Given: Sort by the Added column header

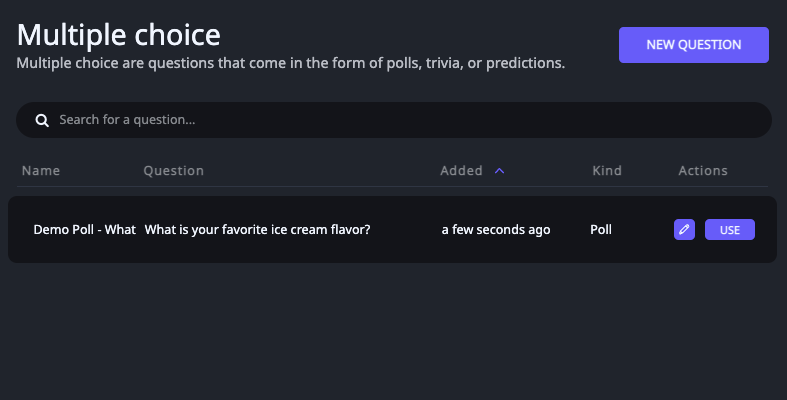Looking at the screenshot, I should coord(461,171).
